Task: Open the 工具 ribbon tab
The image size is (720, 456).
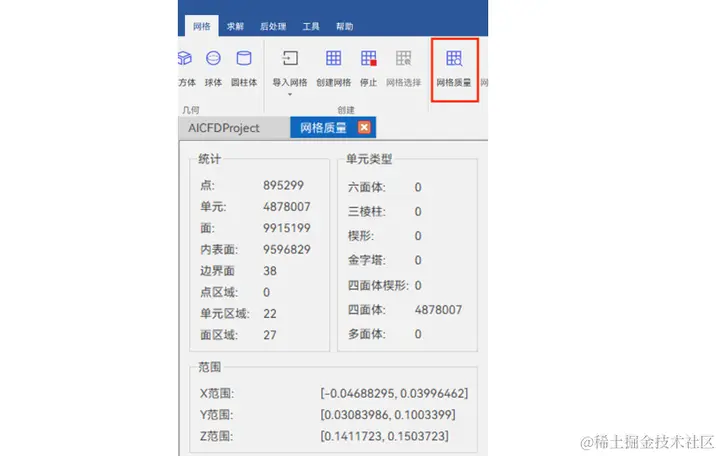Action: click(311, 26)
